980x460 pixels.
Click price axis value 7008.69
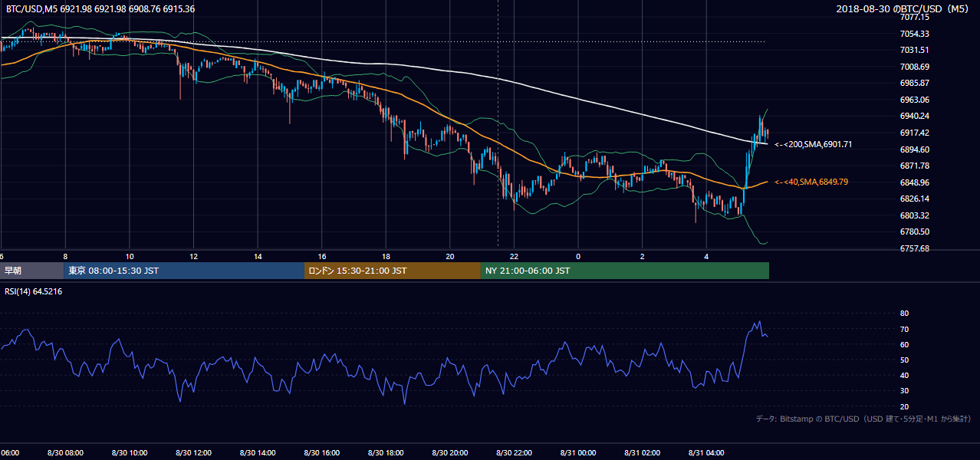pos(915,67)
